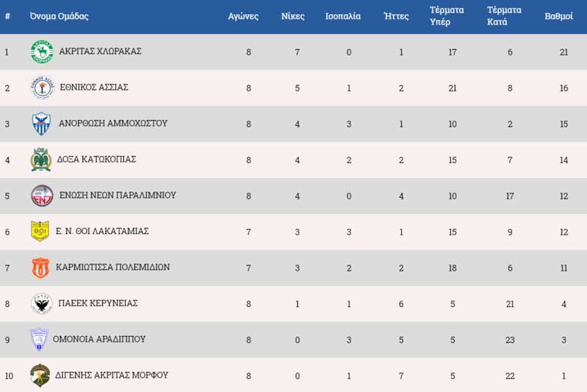Click the # rank column header
The width and height of the screenshot is (587, 392).
[7, 16]
